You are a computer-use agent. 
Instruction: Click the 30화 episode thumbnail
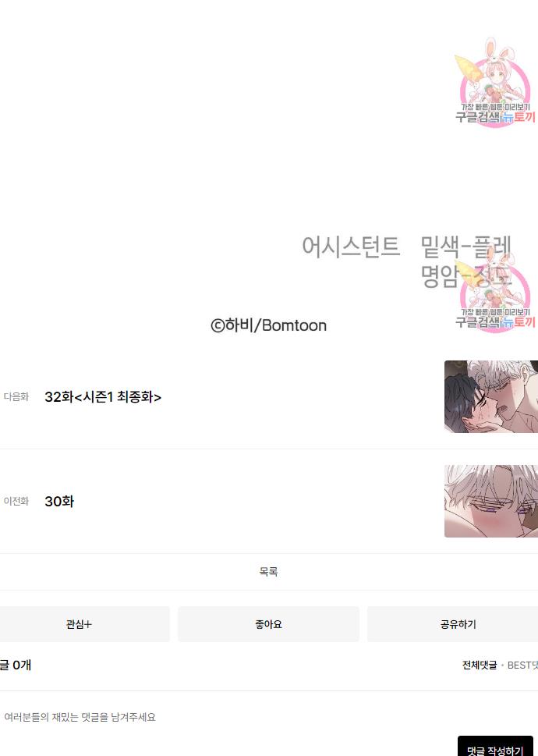(490, 501)
